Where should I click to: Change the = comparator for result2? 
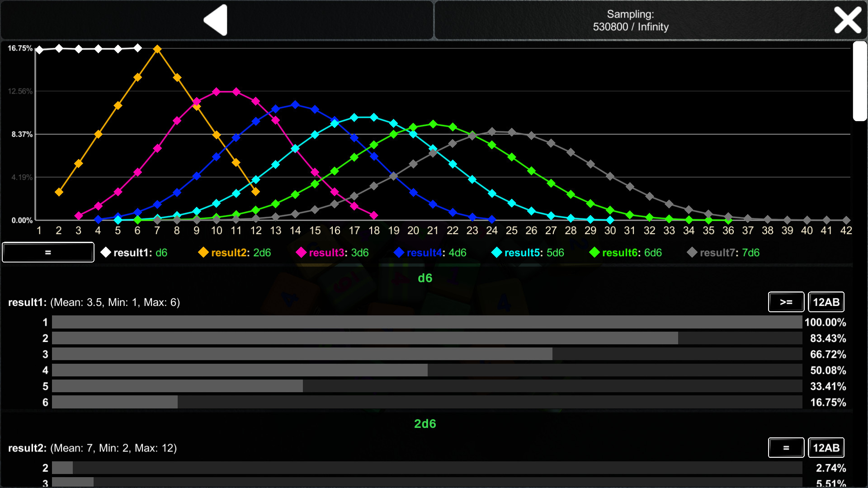(786, 448)
